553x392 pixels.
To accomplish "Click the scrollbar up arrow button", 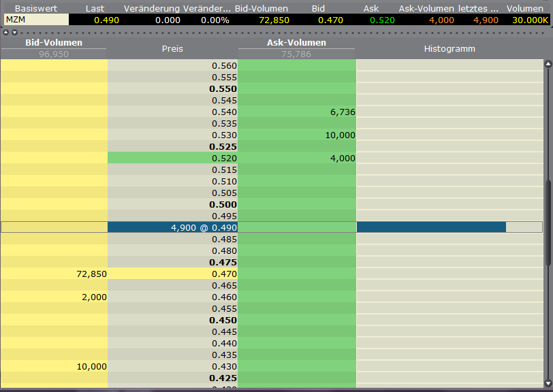I will click(548, 65).
